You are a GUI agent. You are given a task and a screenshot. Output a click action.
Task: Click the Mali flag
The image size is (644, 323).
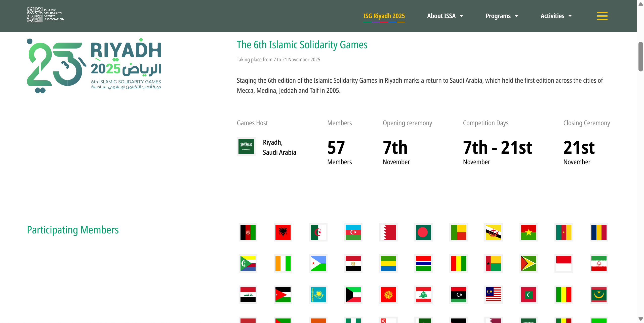tap(563, 295)
